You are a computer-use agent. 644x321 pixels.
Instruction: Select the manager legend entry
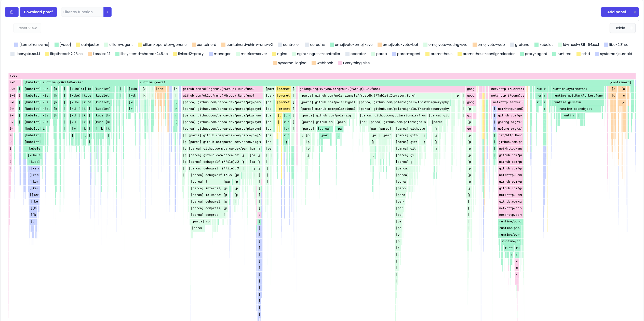click(x=220, y=54)
